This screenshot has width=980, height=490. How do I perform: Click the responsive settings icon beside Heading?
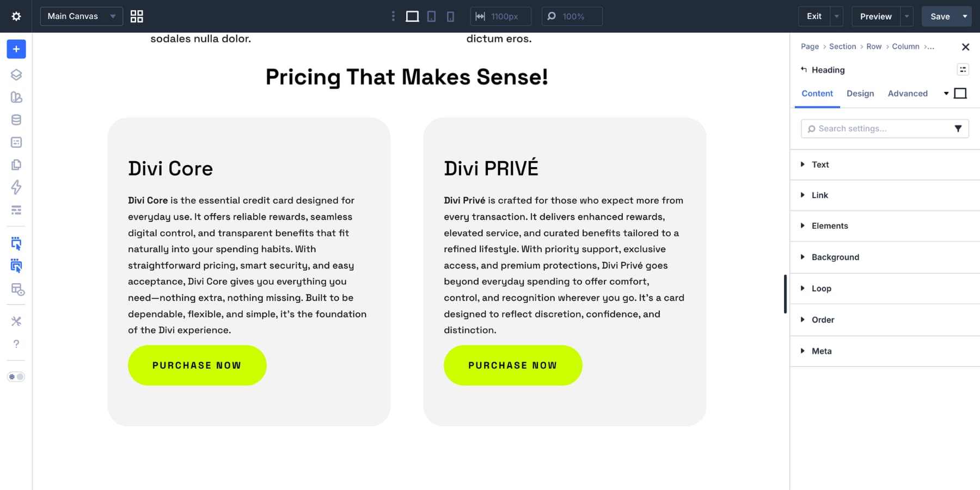[x=963, y=70]
